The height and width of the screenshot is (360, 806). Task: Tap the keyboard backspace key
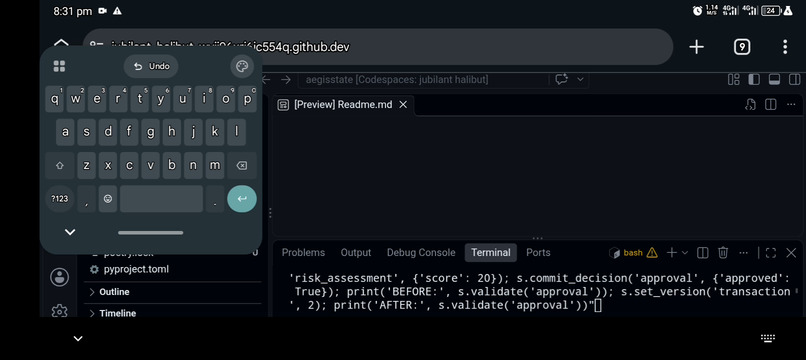click(x=242, y=166)
